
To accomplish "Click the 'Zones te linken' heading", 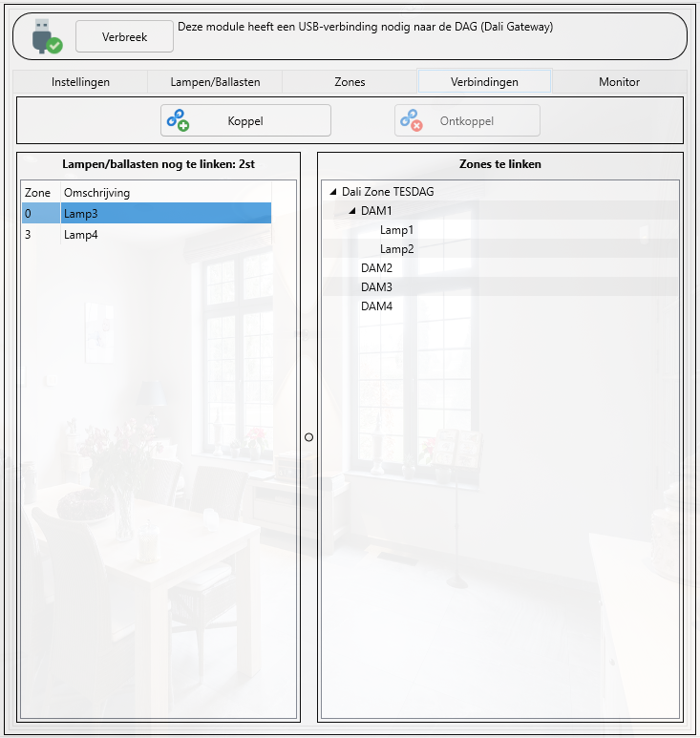I will 500,164.
